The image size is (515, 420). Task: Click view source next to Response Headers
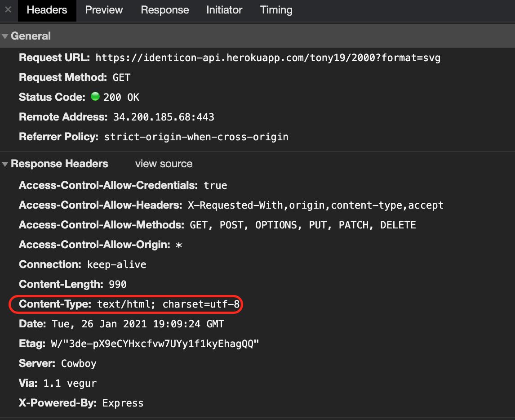(x=164, y=164)
